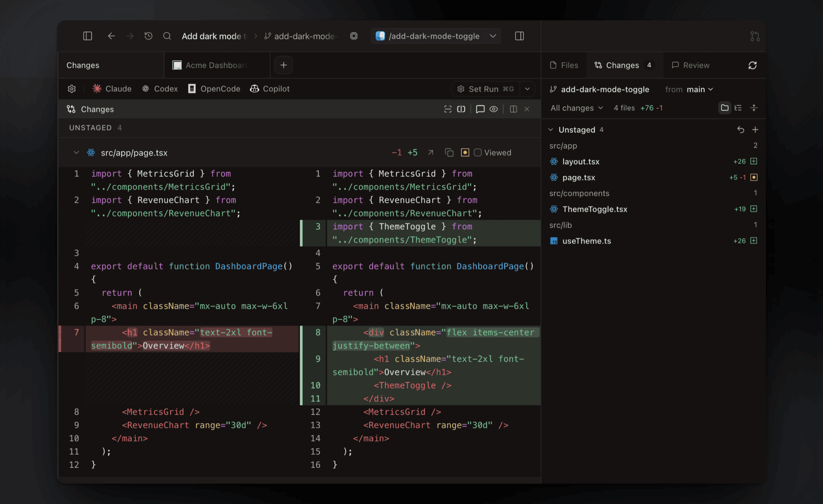Image resolution: width=823 pixels, height=504 pixels.
Task: Copy the src/app/page.tsx file path icon
Action: [x=449, y=153]
